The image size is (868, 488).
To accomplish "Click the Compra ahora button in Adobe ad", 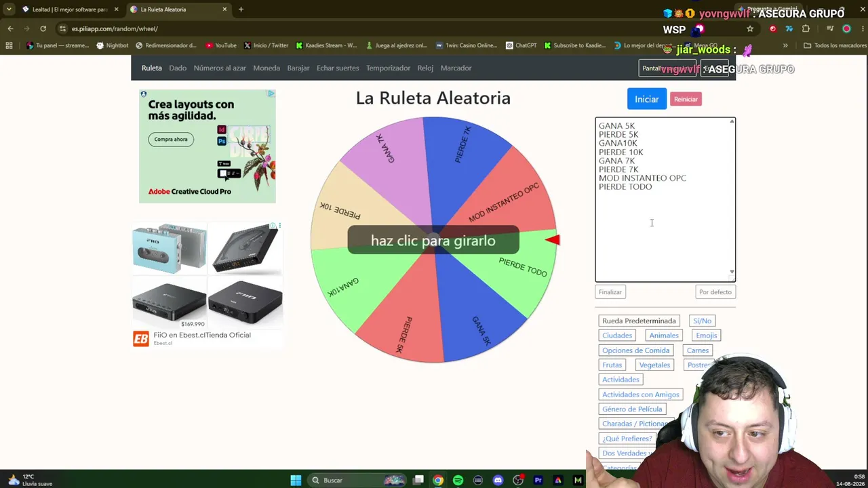I will coord(171,140).
